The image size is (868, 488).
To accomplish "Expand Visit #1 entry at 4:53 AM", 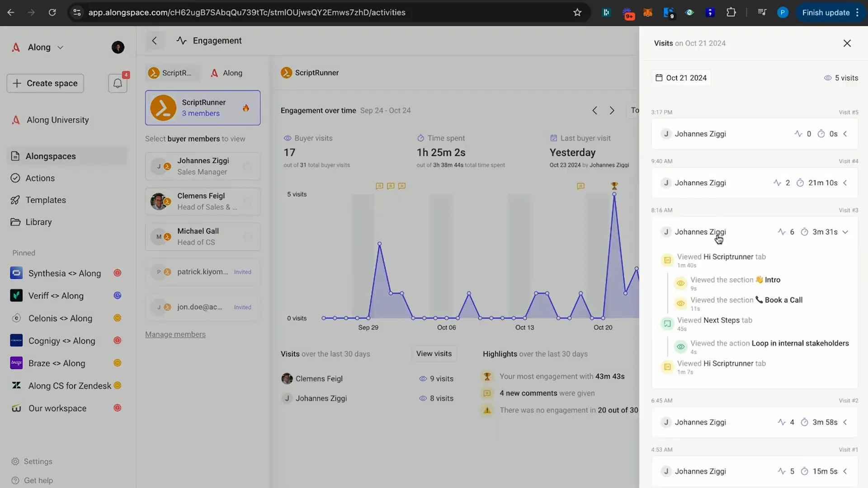I will pos(846,471).
